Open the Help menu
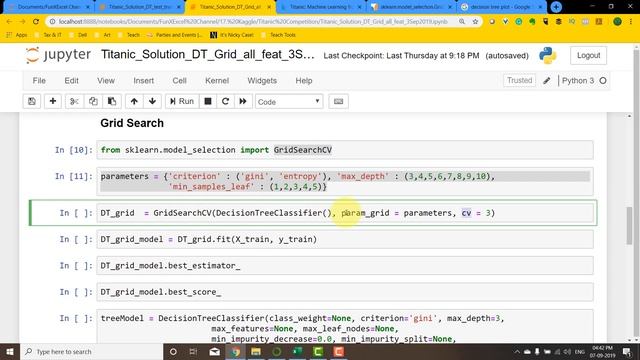This screenshot has width=640, height=360. tap(304, 81)
